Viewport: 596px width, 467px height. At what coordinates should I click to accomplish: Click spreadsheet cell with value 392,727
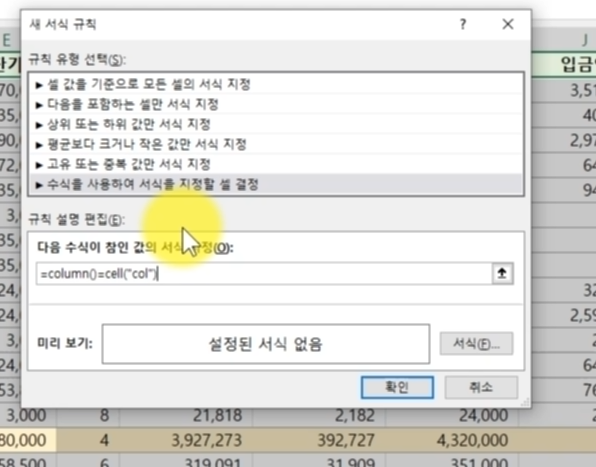point(319,440)
